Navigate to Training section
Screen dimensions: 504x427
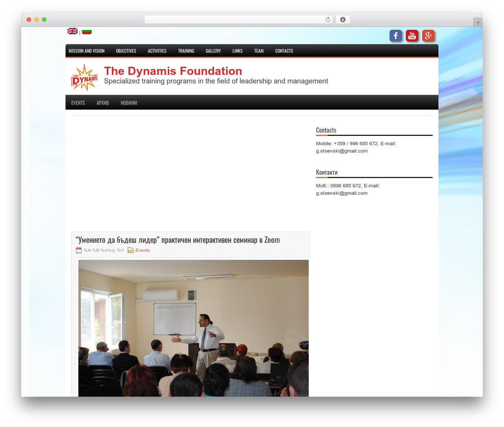(186, 51)
